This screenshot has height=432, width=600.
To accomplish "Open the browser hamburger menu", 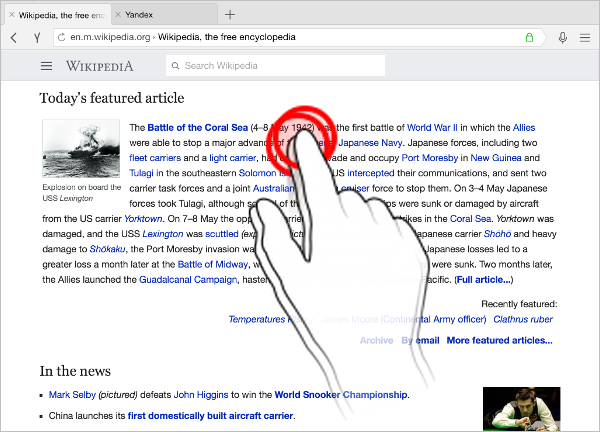I will tap(585, 37).
